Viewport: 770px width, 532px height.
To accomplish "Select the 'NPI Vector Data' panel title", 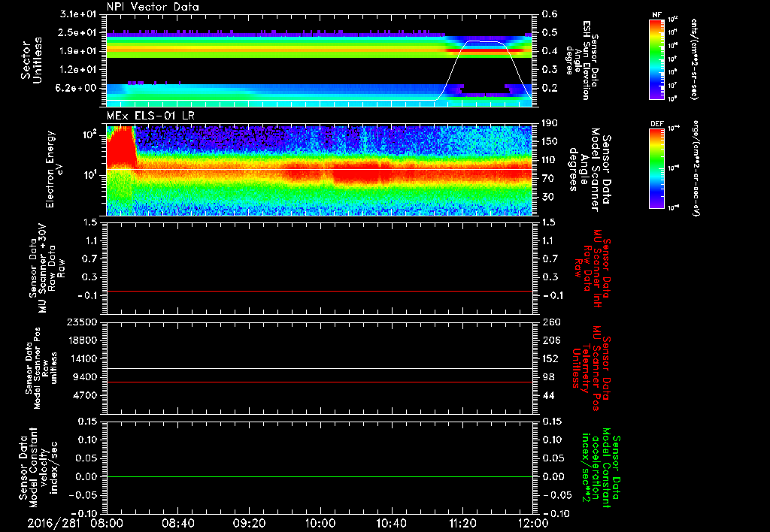I will coord(153,7).
